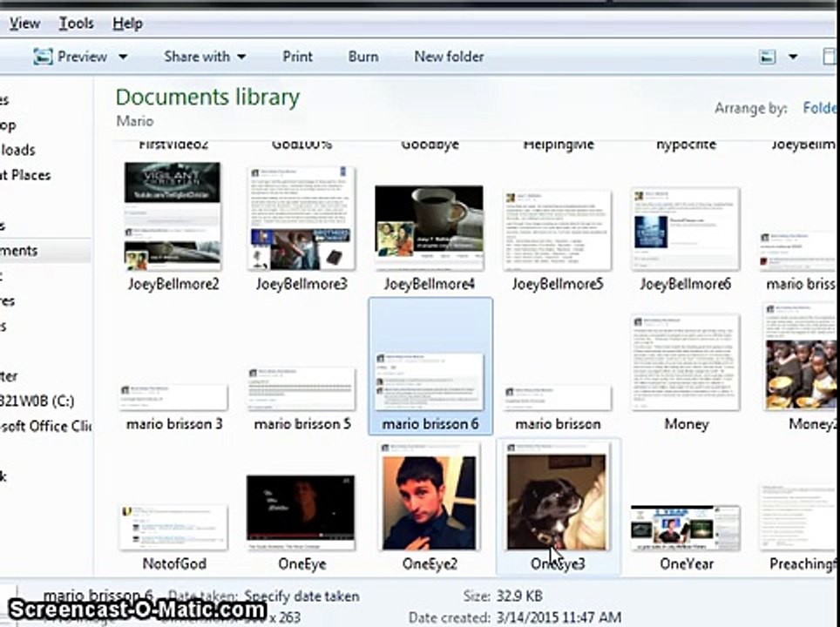Click the Money file name
This screenshot has height=627, width=840.
click(x=687, y=424)
